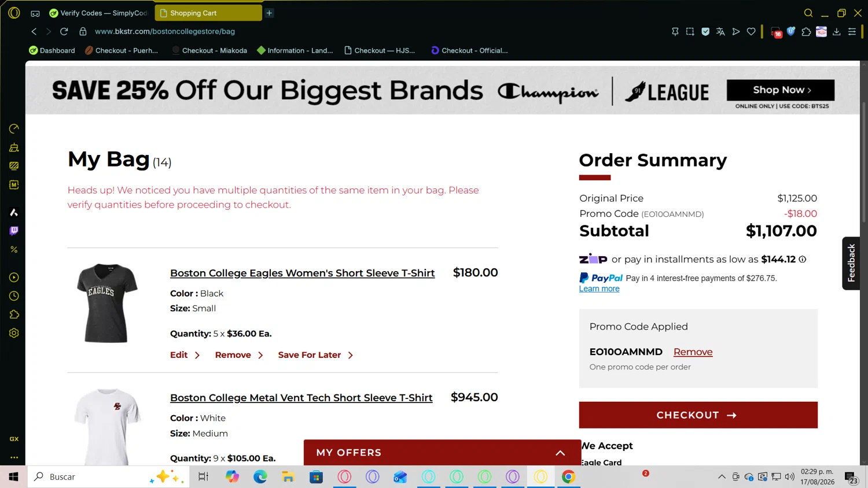Viewport: 868px width, 488px height.
Task: Open Task View on the taskbar
Action: 203,477
